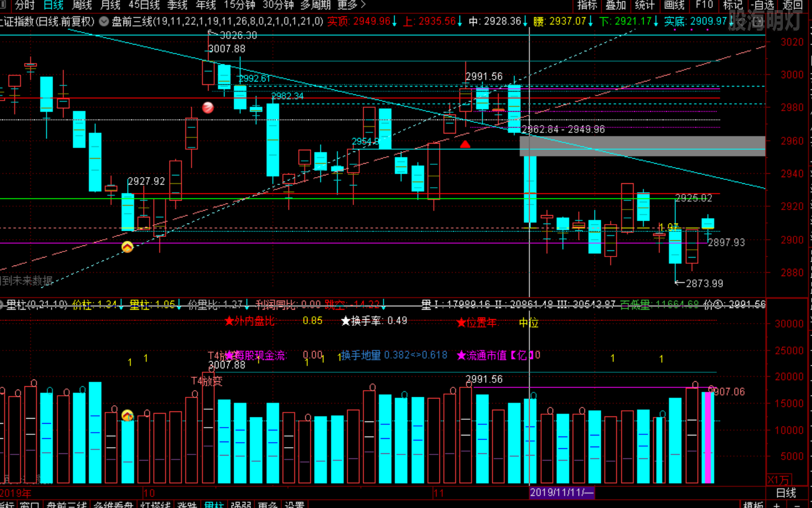Screen dimensions: 812x508
Task: Select the 灯塔线 indicator tab
Action: point(155,505)
